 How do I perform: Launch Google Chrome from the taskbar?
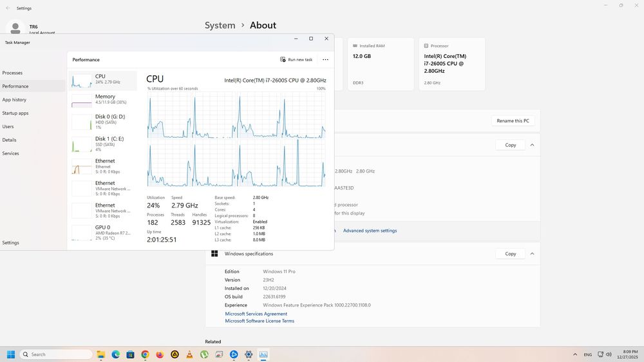145,355
